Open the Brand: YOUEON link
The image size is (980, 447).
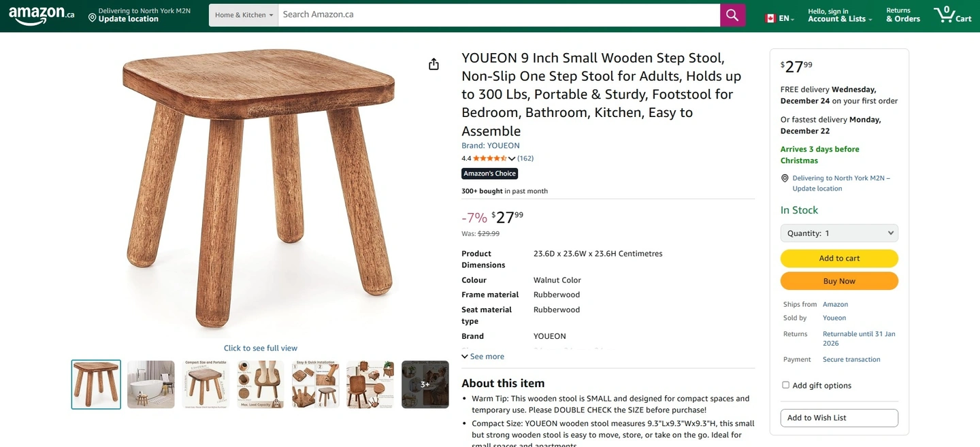[490, 146]
